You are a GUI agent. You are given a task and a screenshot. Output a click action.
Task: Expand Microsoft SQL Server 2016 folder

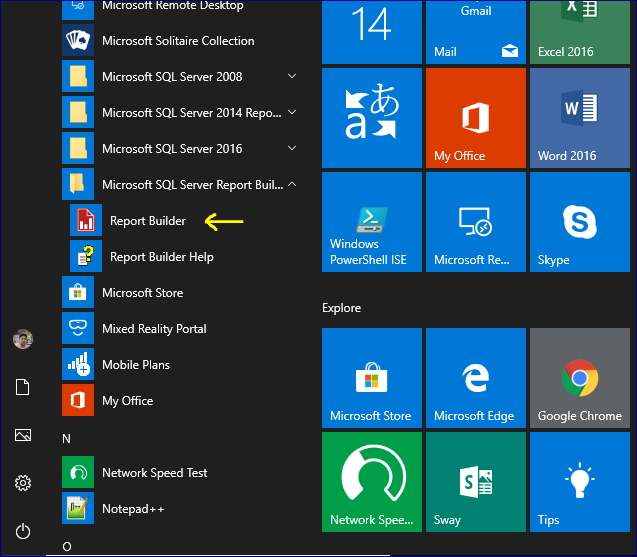[183, 149]
